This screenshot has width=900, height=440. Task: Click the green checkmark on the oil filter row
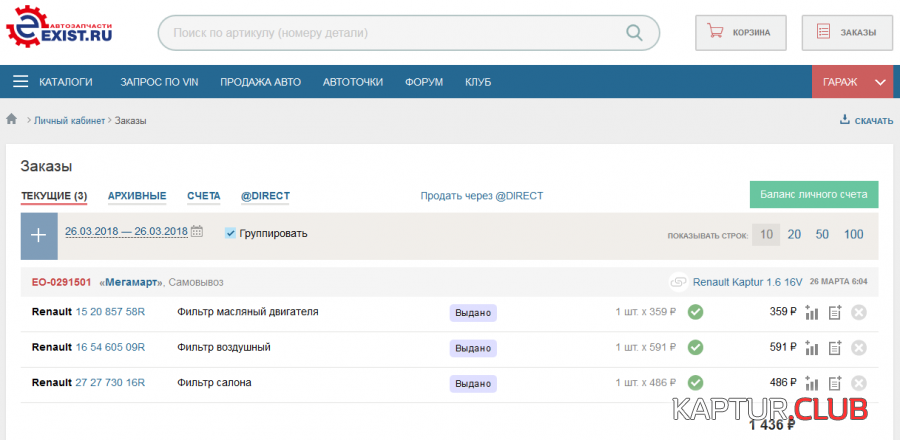click(695, 312)
